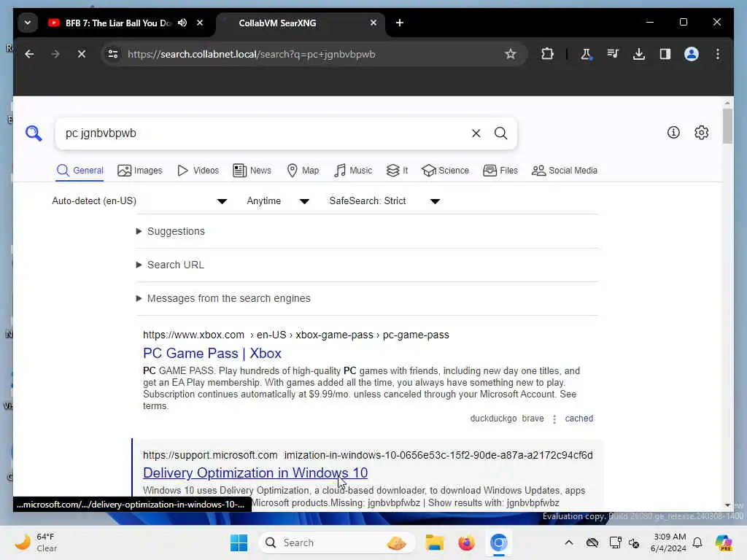747x560 pixels.
Task: Open the media controls icon
Action: (x=613, y=54)
